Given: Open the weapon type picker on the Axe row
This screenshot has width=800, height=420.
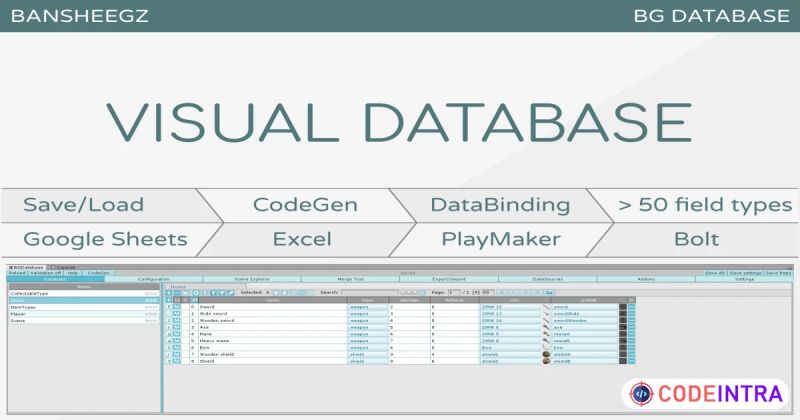Looking at the screenshot, I should tap(368, 327).
